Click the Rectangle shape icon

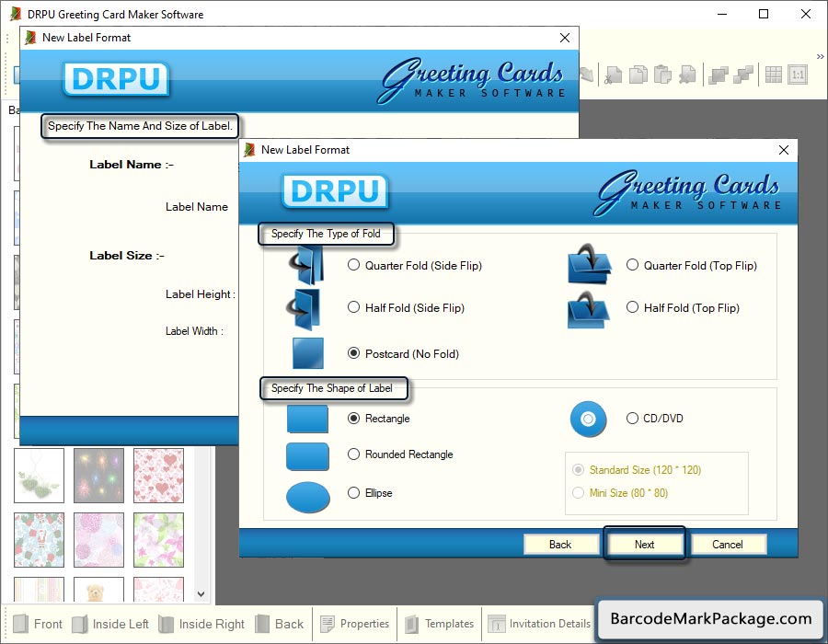[x=307, y=420]
